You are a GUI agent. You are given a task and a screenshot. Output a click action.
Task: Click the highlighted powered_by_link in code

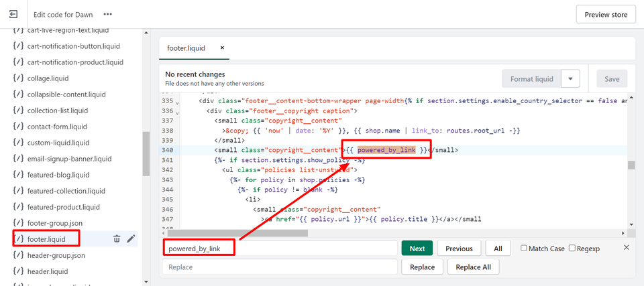pyautogui.click(x=386, y=150)
